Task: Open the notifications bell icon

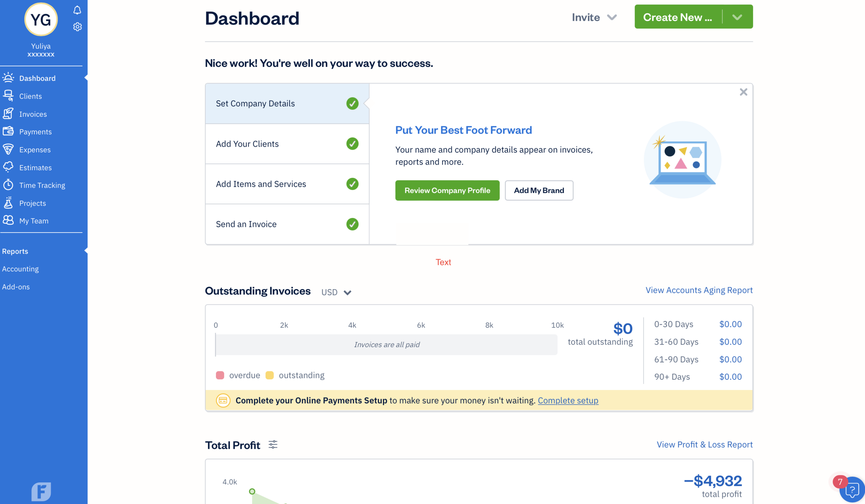Action: point(77,10)
